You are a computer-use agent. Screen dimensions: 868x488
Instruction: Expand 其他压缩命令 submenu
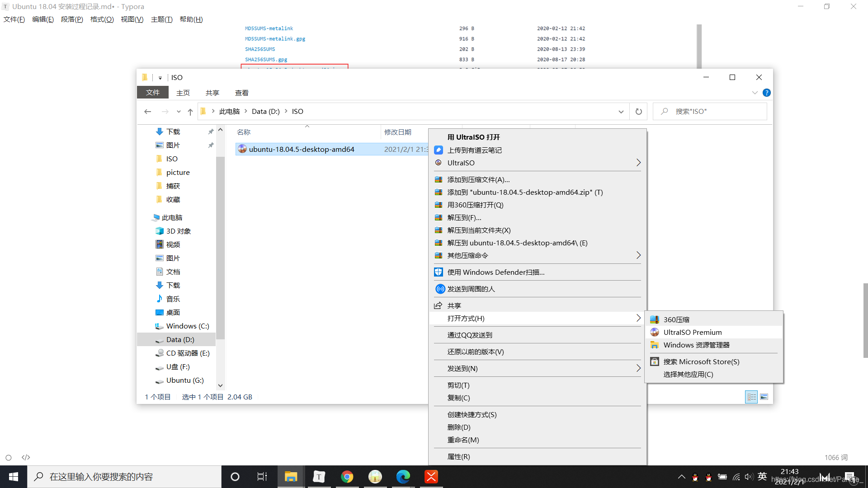click(x=537, y=255)
